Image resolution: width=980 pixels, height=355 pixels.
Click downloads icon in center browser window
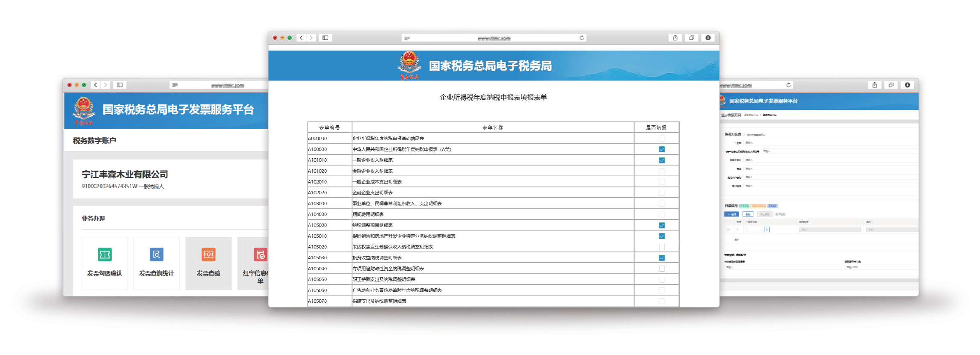708,38
